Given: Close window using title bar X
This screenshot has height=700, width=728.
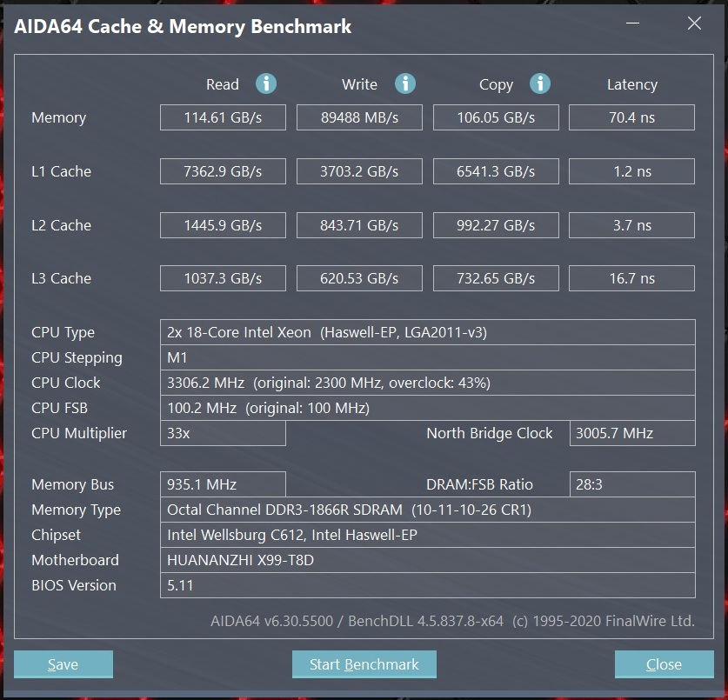Looking at the screenshot, I should (x=694, y=24).
